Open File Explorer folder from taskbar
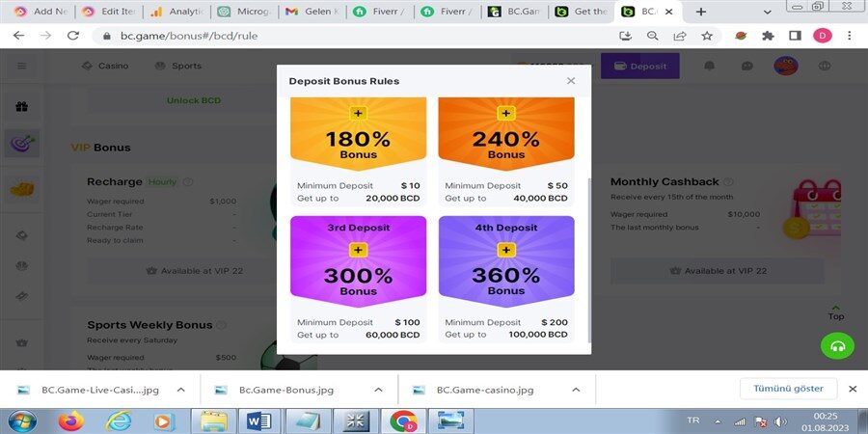Image resolution: width=868 pixels, height=434 pixels. (212, 421)
